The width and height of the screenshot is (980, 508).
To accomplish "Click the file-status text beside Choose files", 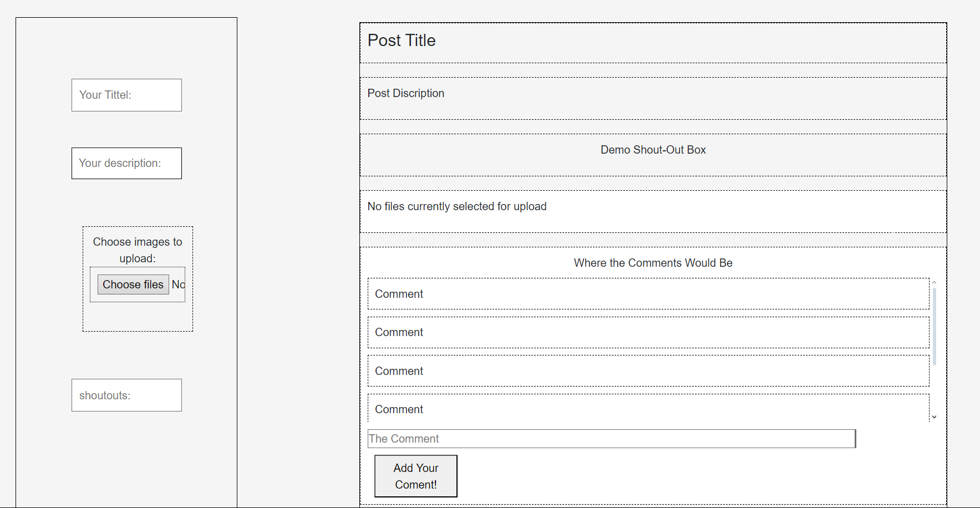I will pos(179,285).
